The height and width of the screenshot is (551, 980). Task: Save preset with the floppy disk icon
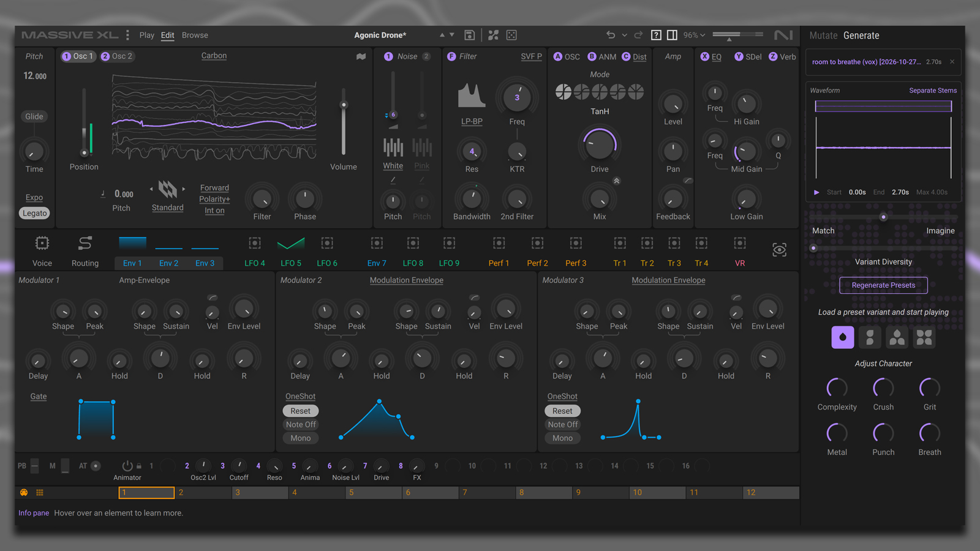[469, 35]
